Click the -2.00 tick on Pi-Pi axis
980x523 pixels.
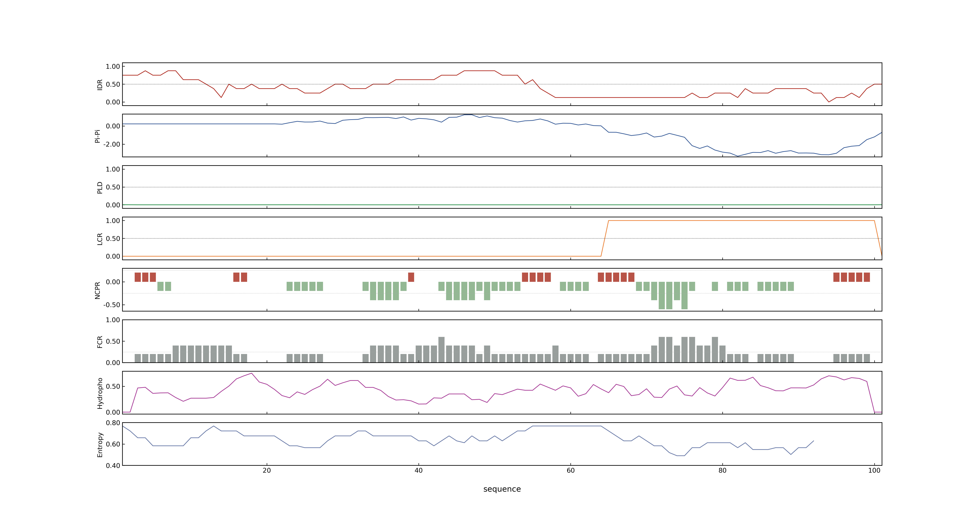(111, 144)
